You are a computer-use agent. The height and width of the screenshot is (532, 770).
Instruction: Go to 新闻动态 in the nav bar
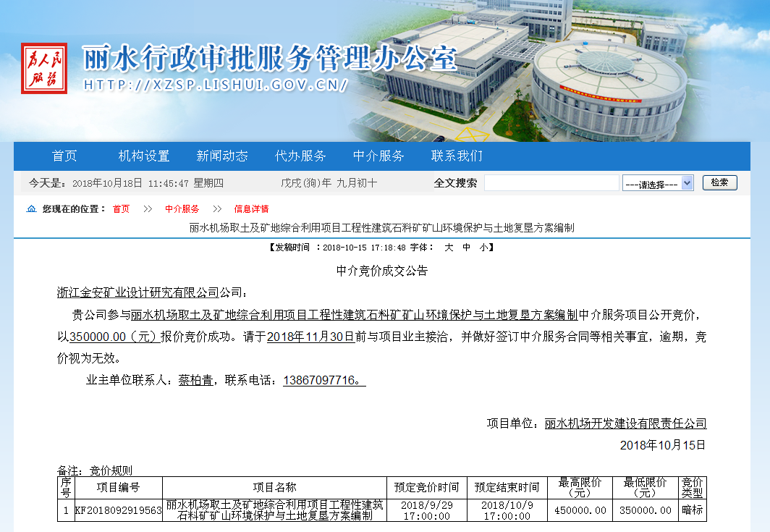tap(222, 156)
